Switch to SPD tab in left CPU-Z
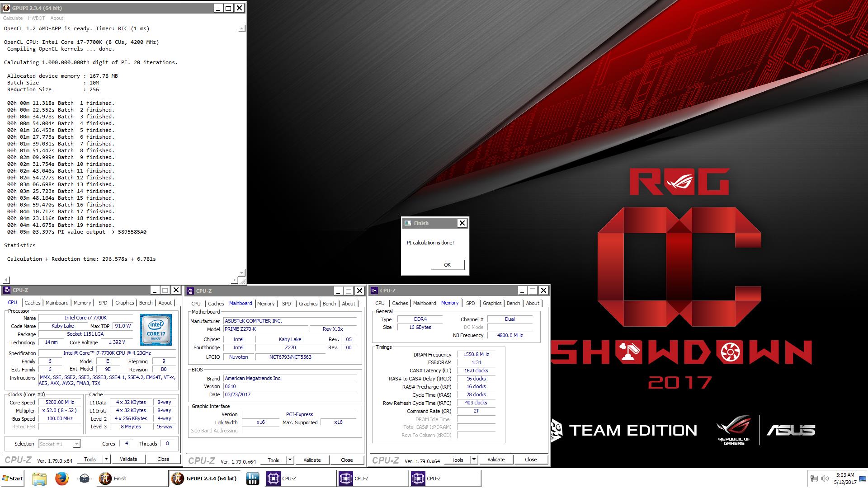 pyautogui.click(x=103, y=303)
